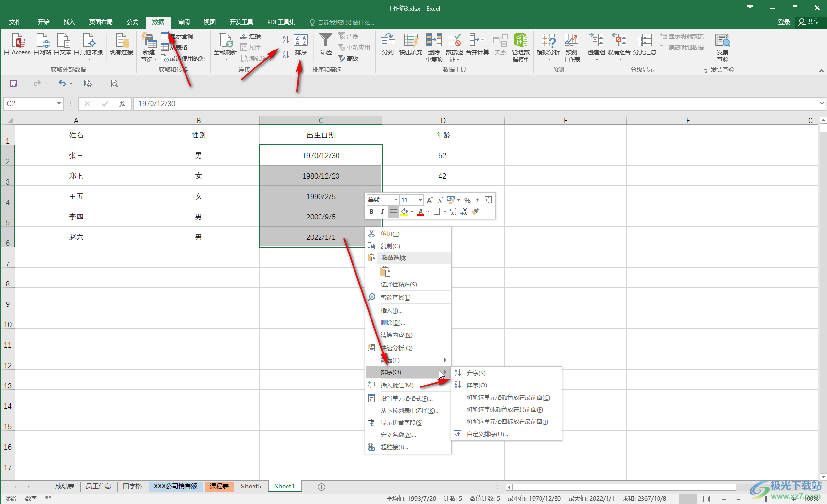Switch to Page Layout view in status bar
Image resolution: width=827 pixels, height=504 pixels.
click(707, 499)
